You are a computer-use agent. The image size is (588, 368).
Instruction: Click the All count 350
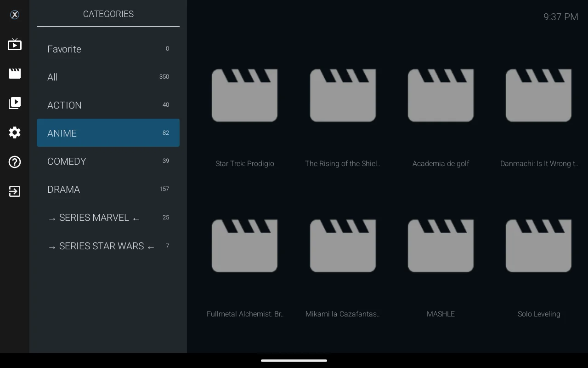164,76
